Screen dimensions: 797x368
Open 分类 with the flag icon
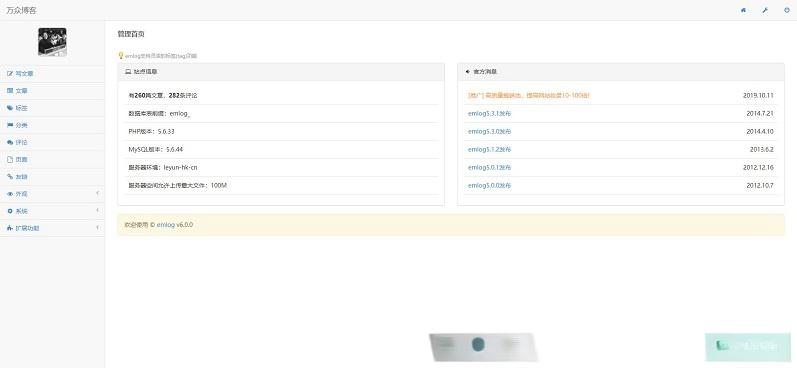pyautogui.click(x=10, y=125)
